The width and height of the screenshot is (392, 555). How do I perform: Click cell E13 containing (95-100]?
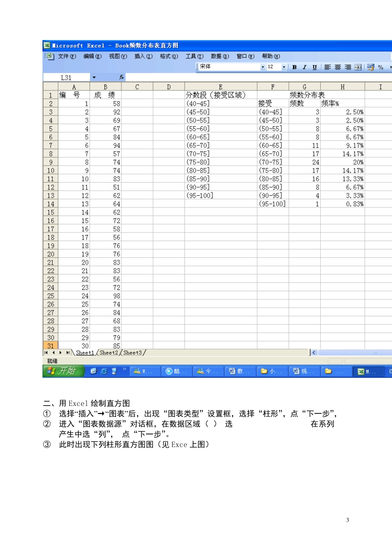pos(221,195)
